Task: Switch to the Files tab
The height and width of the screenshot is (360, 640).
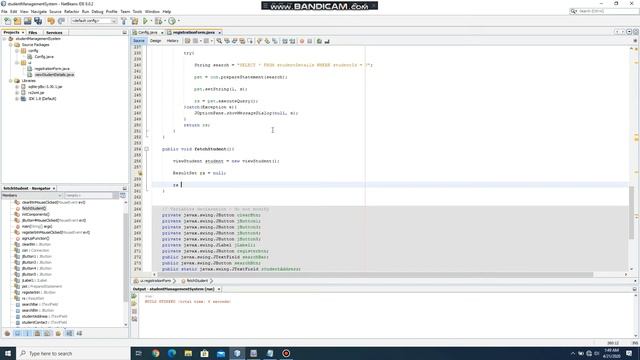Action: [x=33, y=32]
